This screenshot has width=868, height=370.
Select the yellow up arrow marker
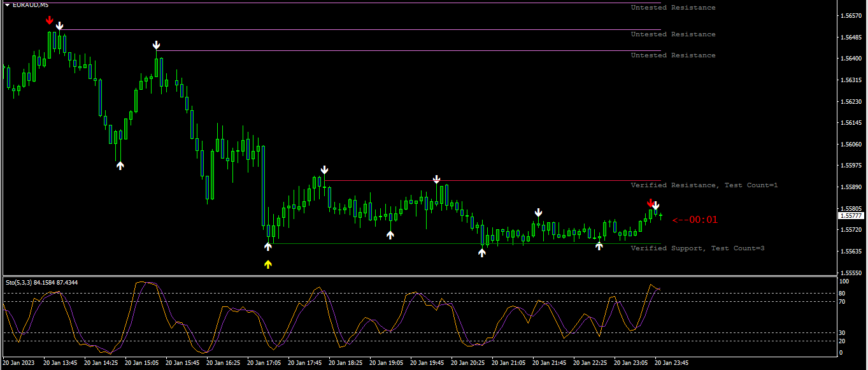click(x=268, y=264)
